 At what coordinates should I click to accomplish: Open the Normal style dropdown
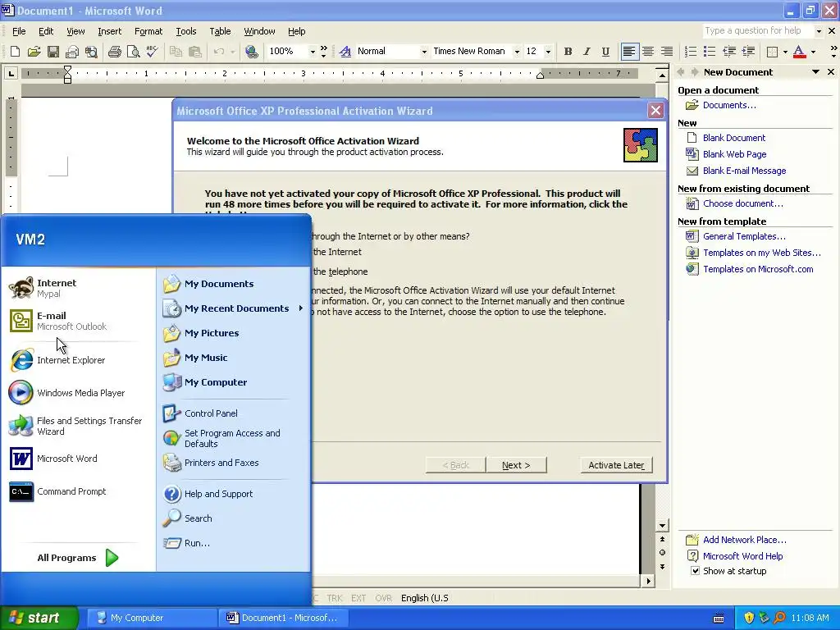[424, 52]
